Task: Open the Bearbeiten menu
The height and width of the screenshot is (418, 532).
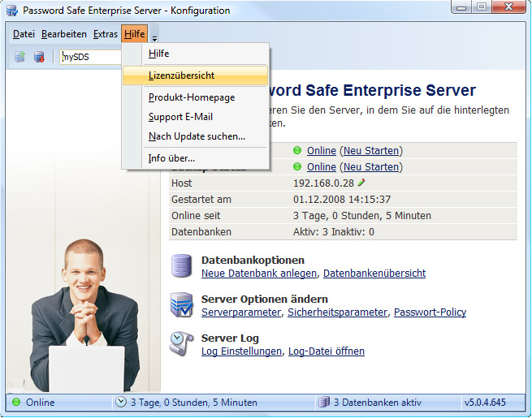Action: [64, 34]
